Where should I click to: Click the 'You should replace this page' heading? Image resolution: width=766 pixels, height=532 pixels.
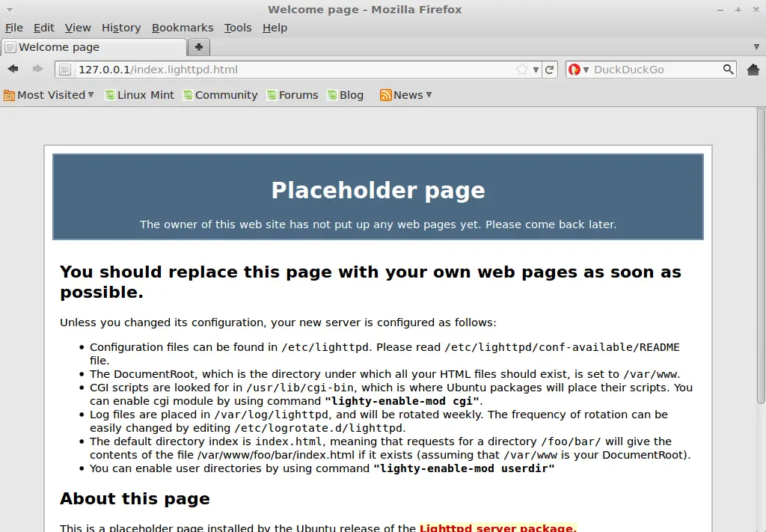[x=370, y=282]
